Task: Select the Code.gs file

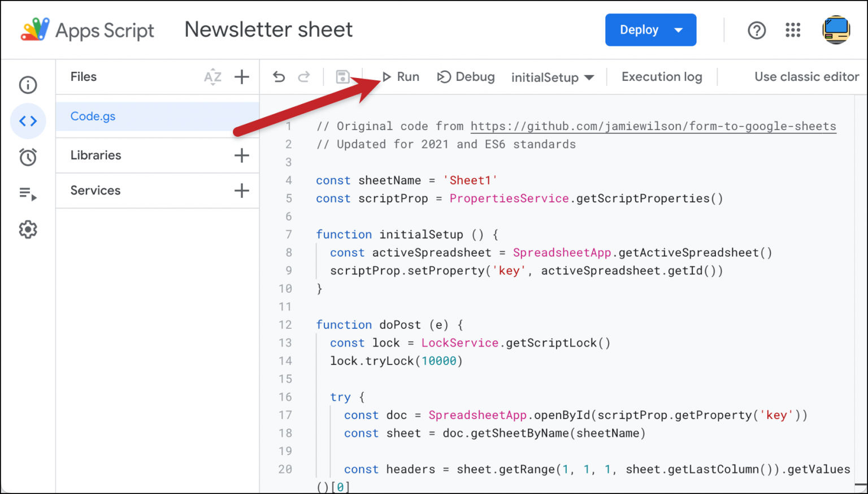Action: 93,116
